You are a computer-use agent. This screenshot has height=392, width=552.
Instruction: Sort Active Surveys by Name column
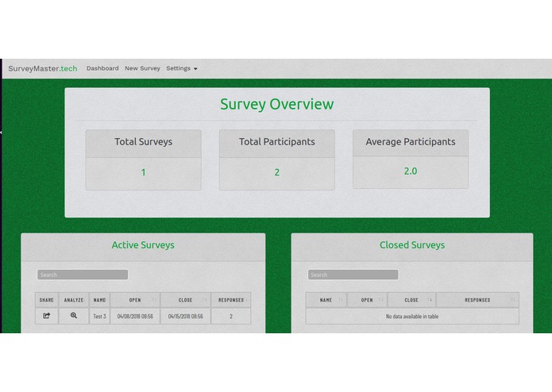pos(99,300)
